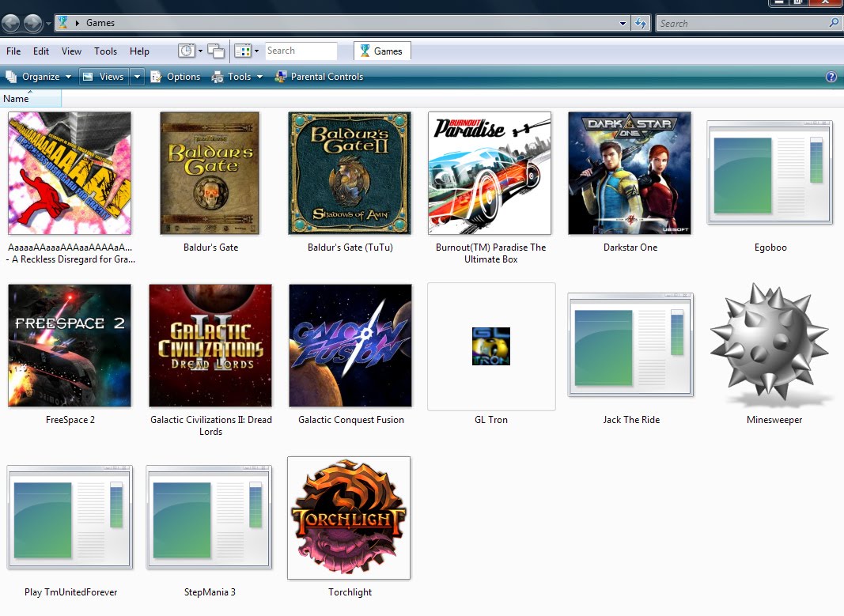Select Baldur's Gate II Shadows of Amn cover

[x=350, y=173]
